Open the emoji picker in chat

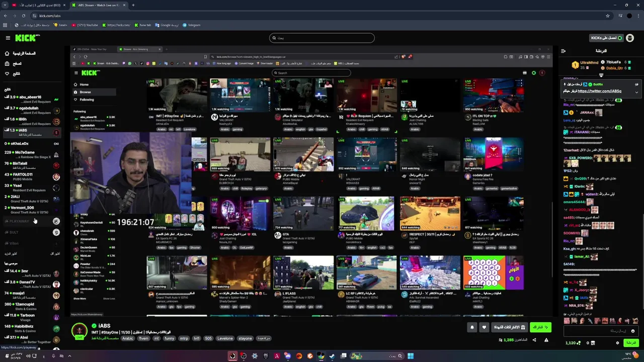(633, 331)
